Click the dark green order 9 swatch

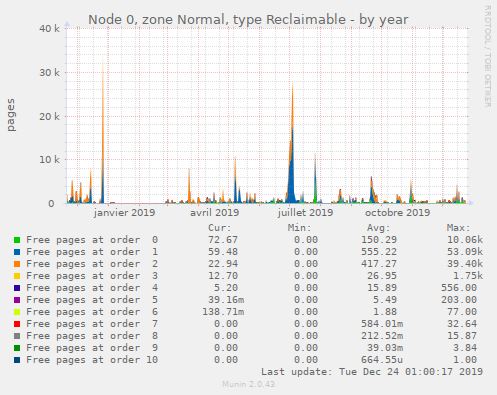[17, 348]
